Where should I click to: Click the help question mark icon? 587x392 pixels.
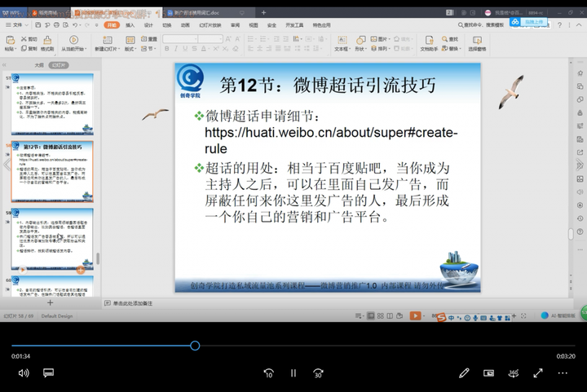tap(559, 24)
